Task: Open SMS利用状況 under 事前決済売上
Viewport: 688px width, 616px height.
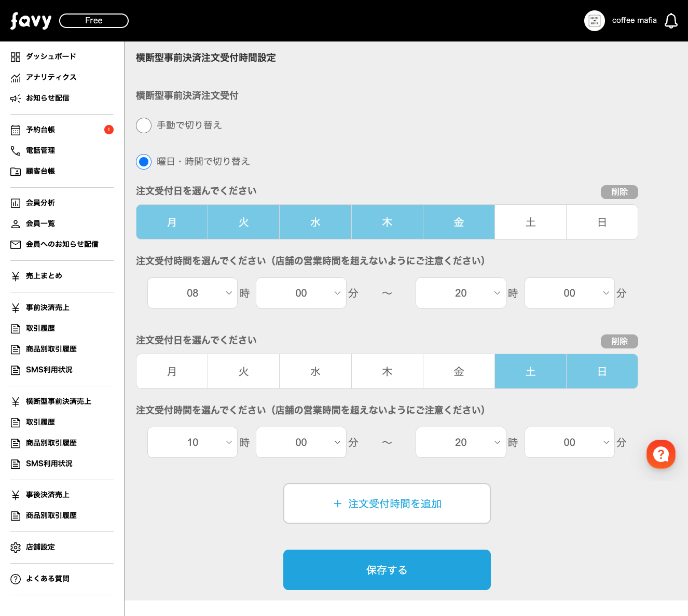Action: (49, 370)
